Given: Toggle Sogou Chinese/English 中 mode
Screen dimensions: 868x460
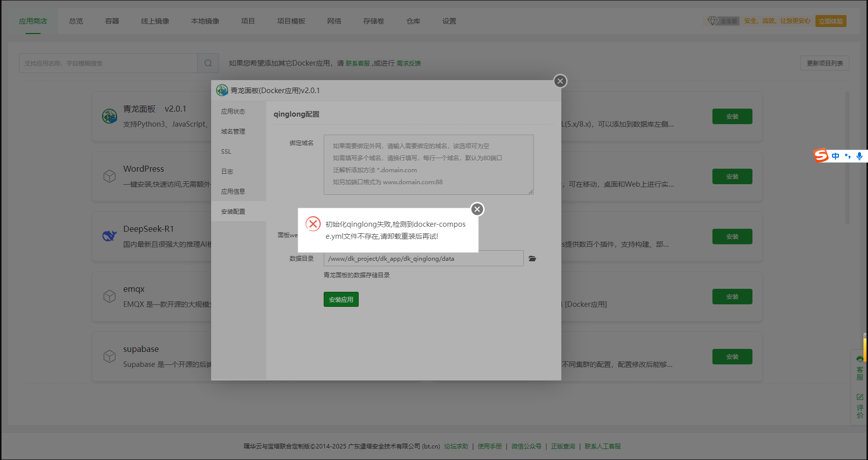Looking at the screenshot, I should coord(835,156).
